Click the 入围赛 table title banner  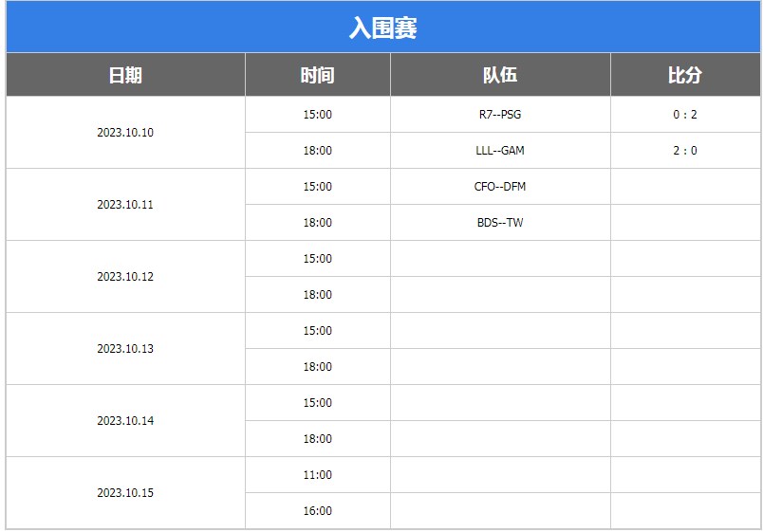coord(382,28)
